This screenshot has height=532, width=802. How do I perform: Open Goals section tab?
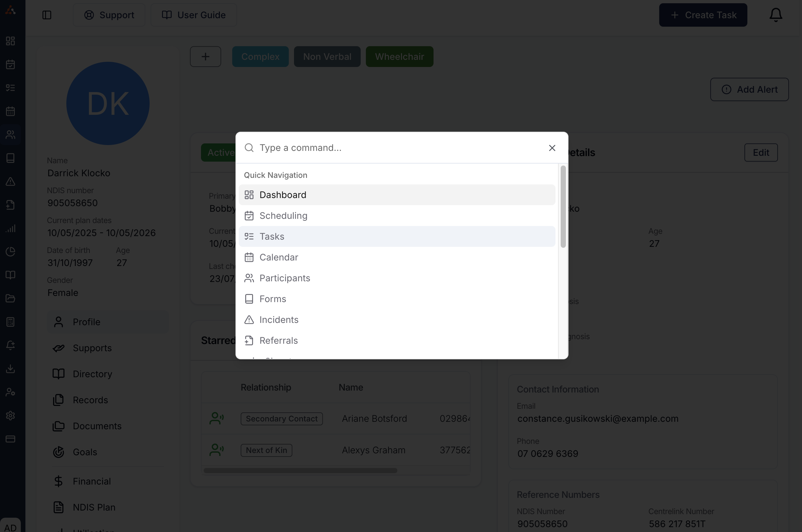(x=108, y=452)
